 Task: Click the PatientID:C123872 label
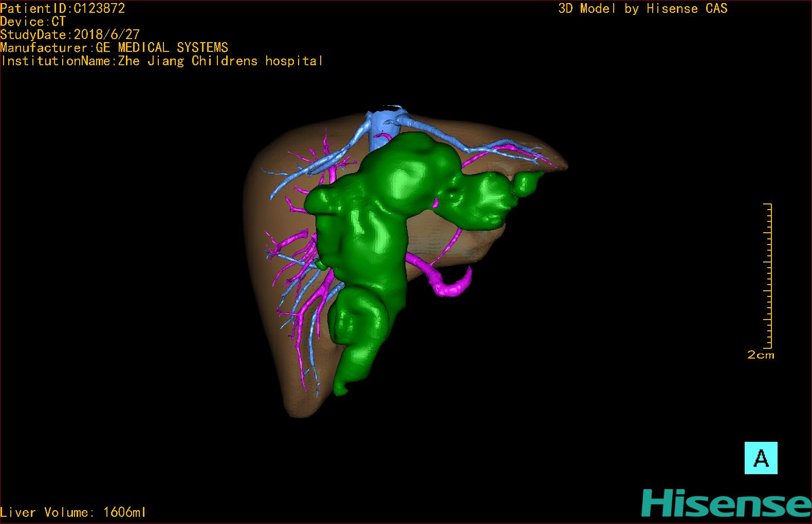(63, 8)
